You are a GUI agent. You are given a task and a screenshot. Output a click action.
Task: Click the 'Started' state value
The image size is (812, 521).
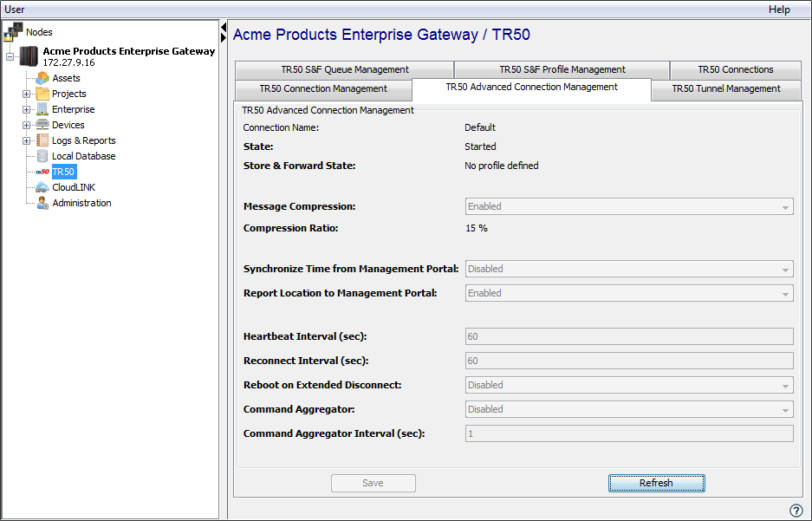481,147
